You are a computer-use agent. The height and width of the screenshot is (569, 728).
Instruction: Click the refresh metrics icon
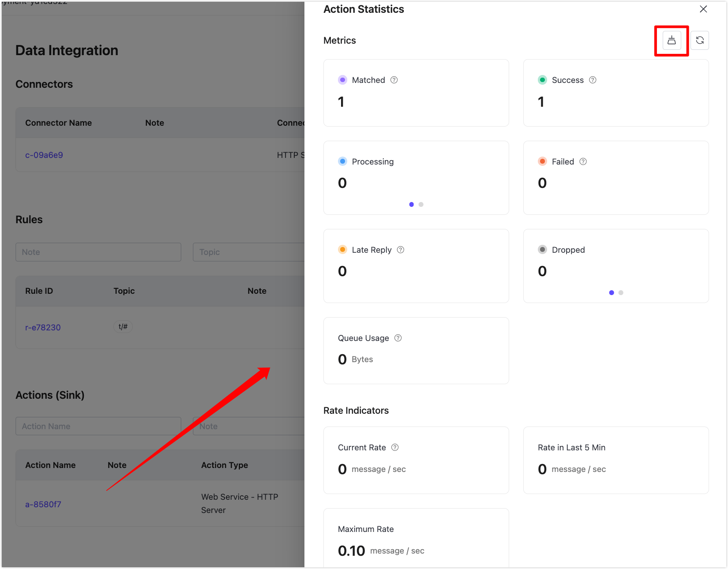(700, 41)
